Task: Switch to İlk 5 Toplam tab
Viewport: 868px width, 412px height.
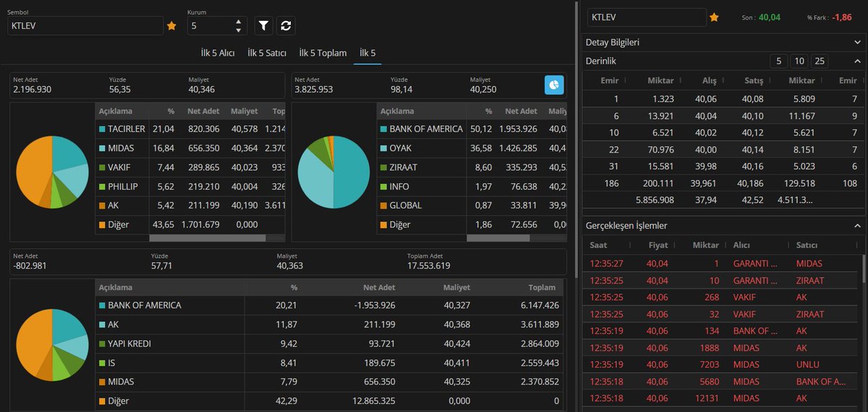Action: point(323,53)
